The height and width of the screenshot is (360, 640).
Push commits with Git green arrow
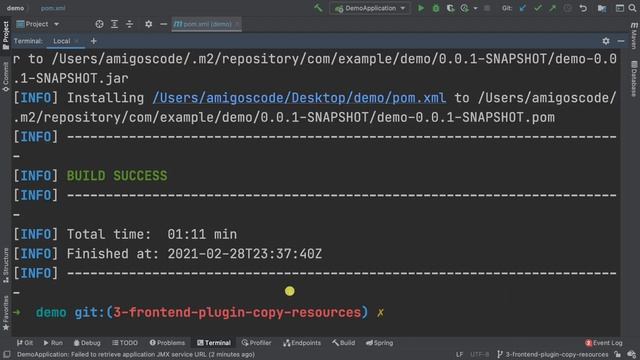552,8
